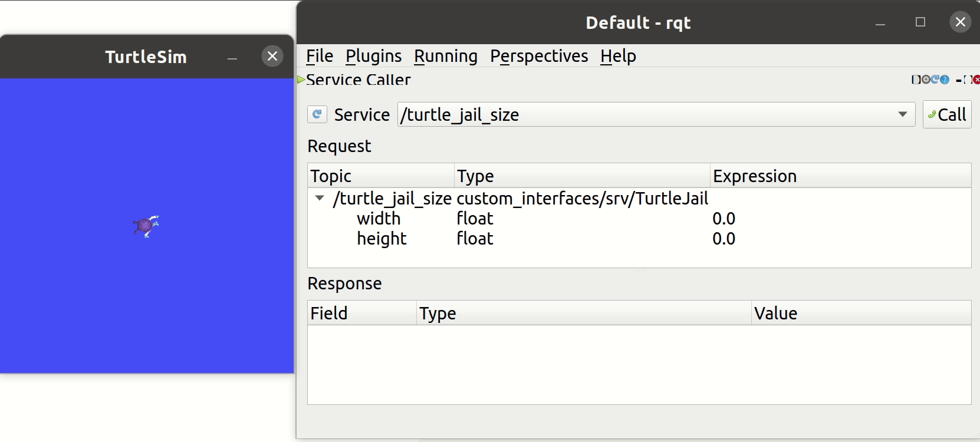Screen dimensions: 980x442
Task: Close the TurtleSim window
Action: click(272, 56)
